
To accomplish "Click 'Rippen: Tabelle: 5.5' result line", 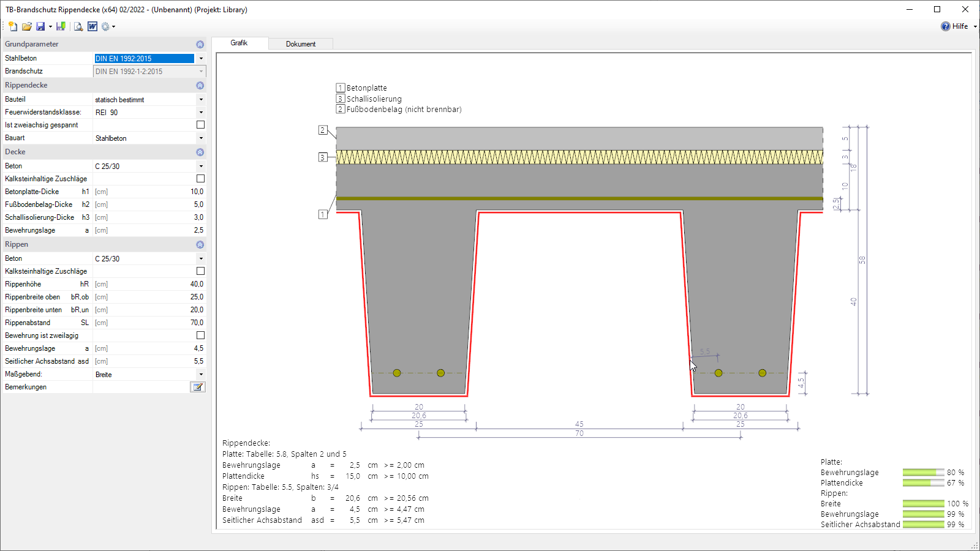I will [x=281, y=487].
